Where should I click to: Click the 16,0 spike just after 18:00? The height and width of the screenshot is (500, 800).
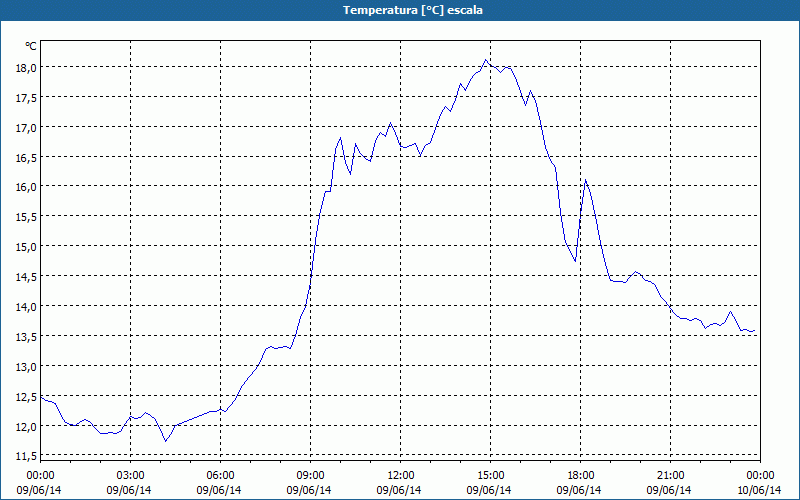coord(585,180)
